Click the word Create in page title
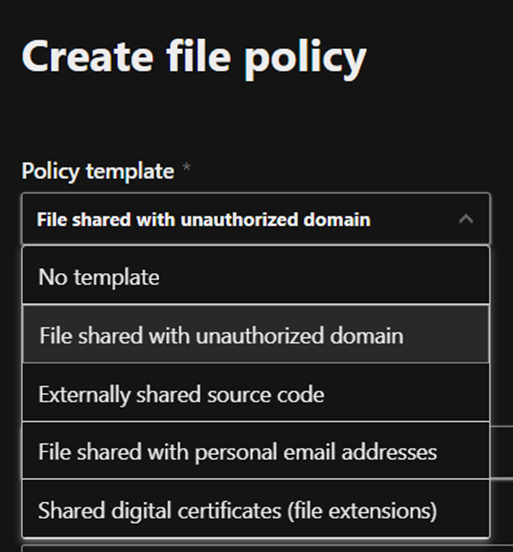Viewport: 513px width, 552px height. pos(88,56)
